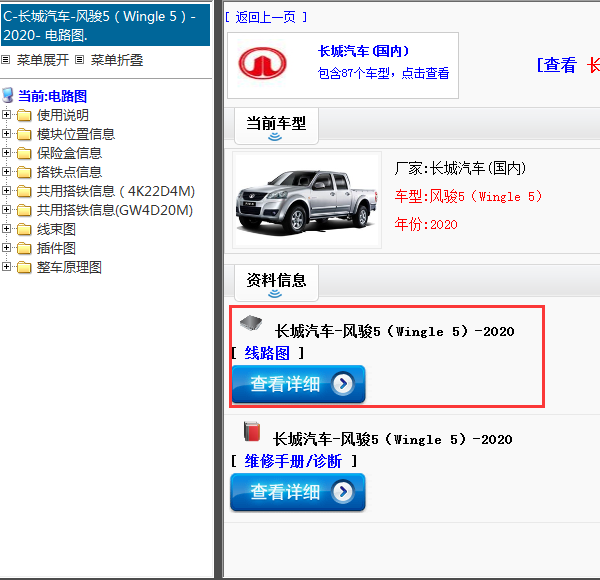Expand 共用搭铁信息 (4K22D4M) node
This screenshot has height=580, width=600.
tap(6, 190)
